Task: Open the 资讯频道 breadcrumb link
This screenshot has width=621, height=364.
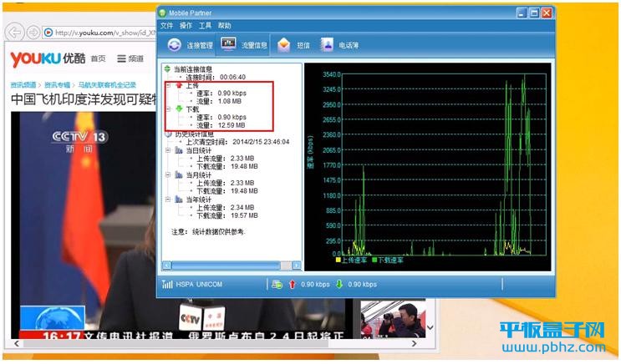Action: point(23,84)
